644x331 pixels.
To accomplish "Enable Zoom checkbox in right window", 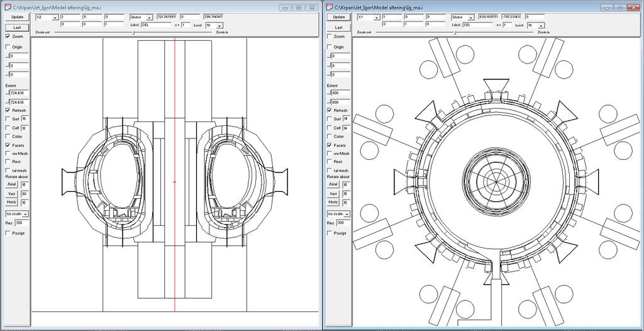I will coord(330,36).
